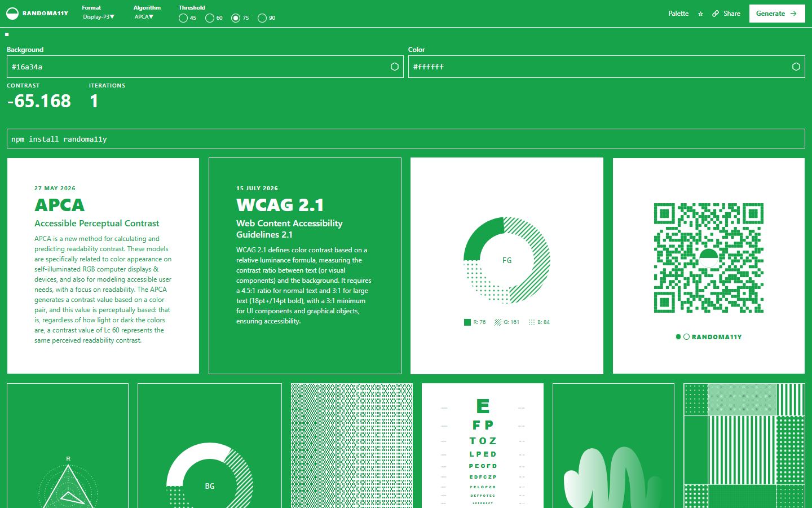Viewport: 812px width, 508px height.
Task: Click the '15 JULY 2026' date
Action: click(257, 189)
